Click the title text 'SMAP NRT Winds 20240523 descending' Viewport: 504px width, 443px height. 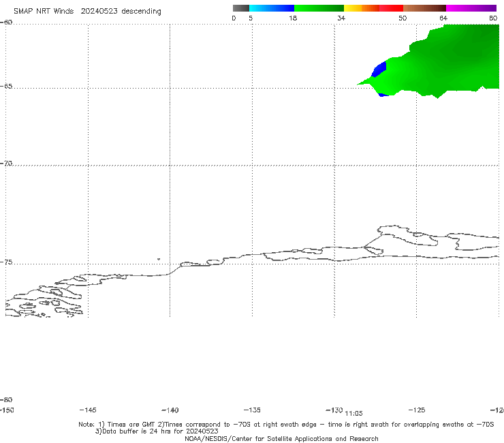[x=87, y=12]
